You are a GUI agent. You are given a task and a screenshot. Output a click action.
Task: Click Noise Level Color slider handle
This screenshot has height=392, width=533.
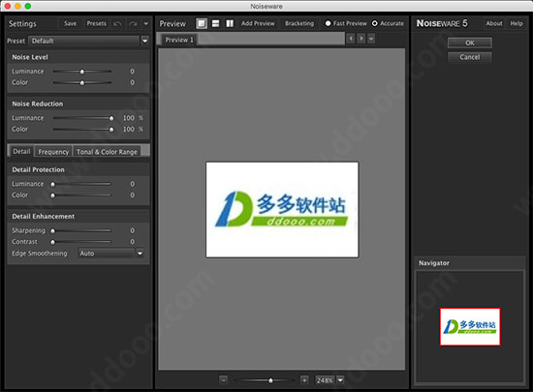click(82, 83)
